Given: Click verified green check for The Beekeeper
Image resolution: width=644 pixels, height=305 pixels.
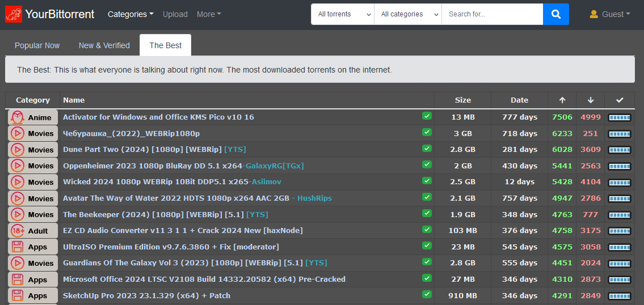Looking at the screenshot, I should point(427,213).
